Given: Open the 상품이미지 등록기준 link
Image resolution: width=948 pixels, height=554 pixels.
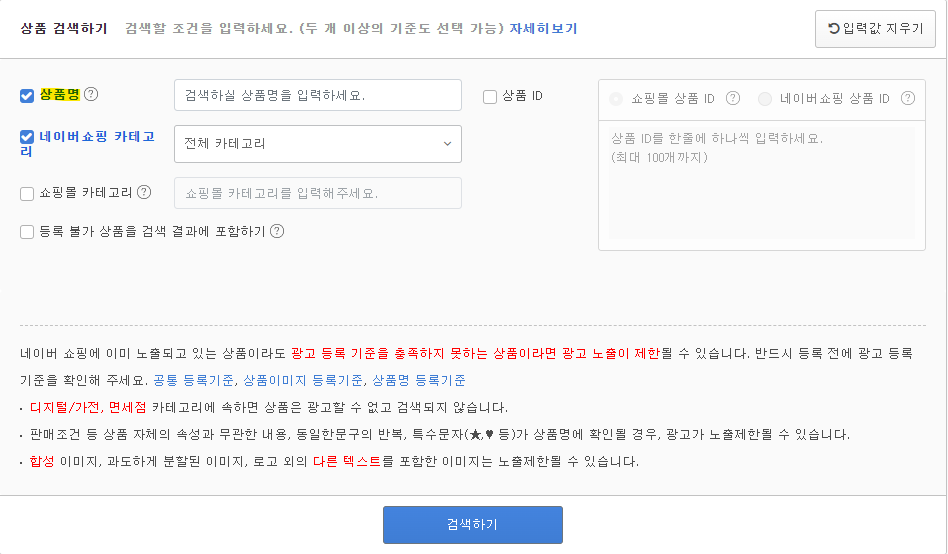Looking at the screenshot, I should (303, 380).
